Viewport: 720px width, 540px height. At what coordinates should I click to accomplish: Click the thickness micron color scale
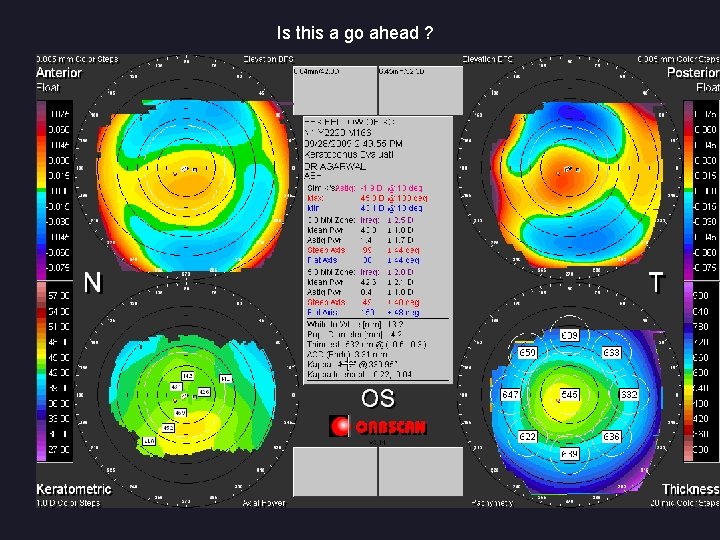(x=700, y=372)
